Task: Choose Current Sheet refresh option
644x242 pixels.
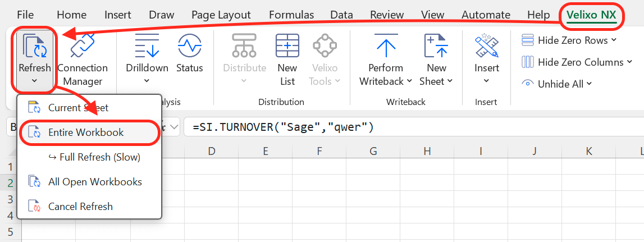Action: click(78, 108)
